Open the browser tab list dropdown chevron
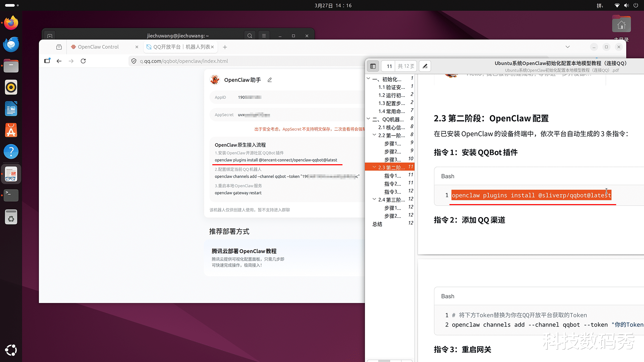The width and height of the screenshot is (644, 362). coord(568,47)
